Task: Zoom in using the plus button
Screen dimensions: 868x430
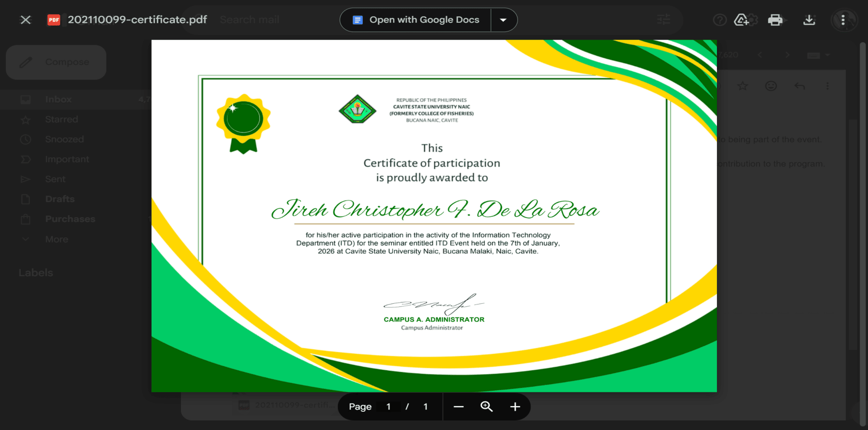Action: click(515, 407)
